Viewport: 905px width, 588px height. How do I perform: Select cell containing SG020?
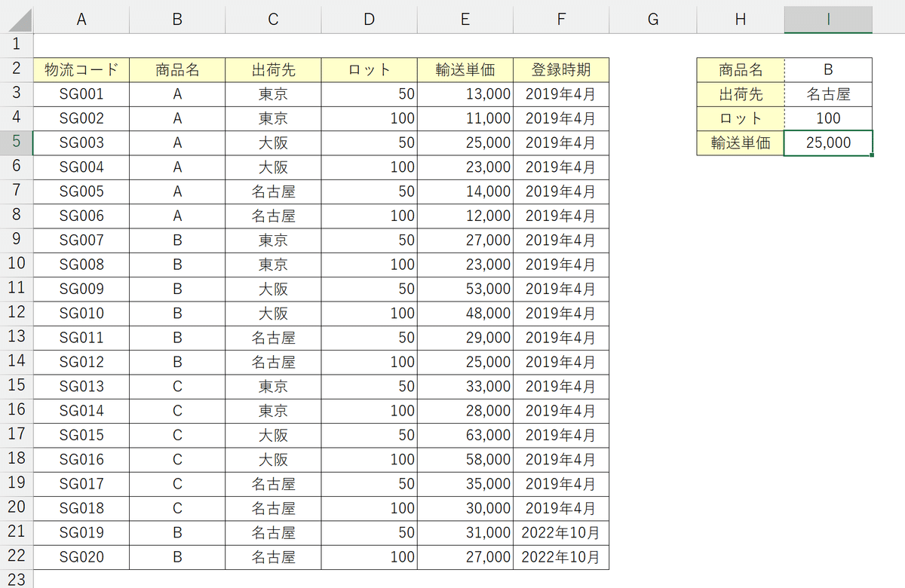pyautogui.click(x=81, y=557)
